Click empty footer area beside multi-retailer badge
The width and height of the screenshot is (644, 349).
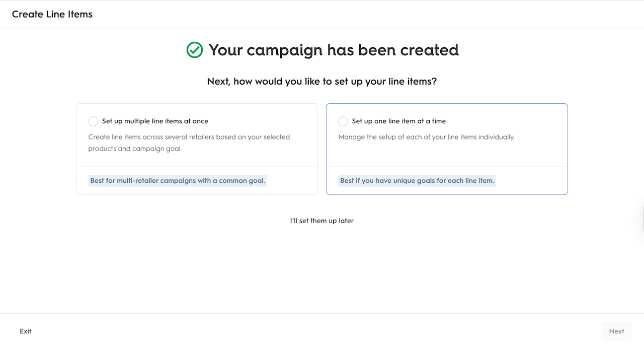(x=292, y=181)
